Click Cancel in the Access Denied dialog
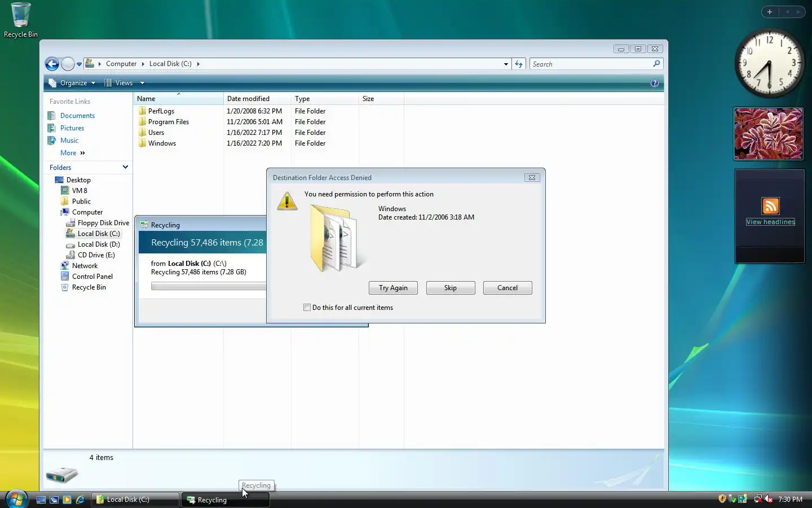812x508 pixels. [507, 288]
